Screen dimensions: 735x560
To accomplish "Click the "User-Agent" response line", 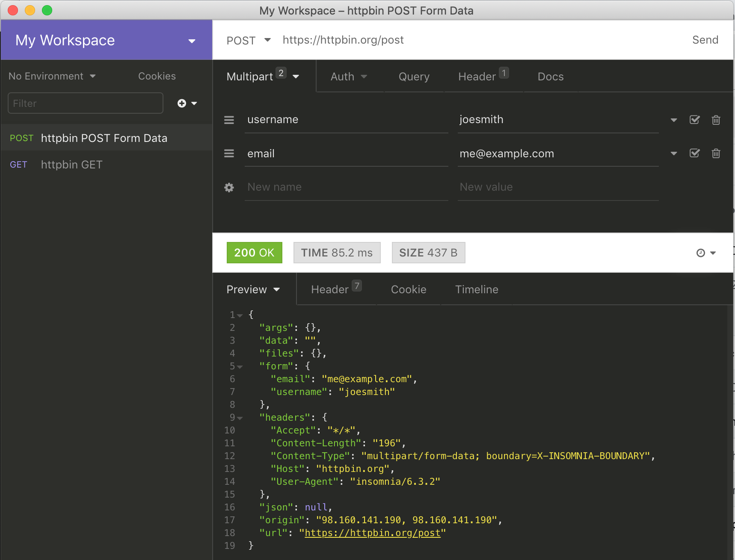I will [x=356, y=482].
